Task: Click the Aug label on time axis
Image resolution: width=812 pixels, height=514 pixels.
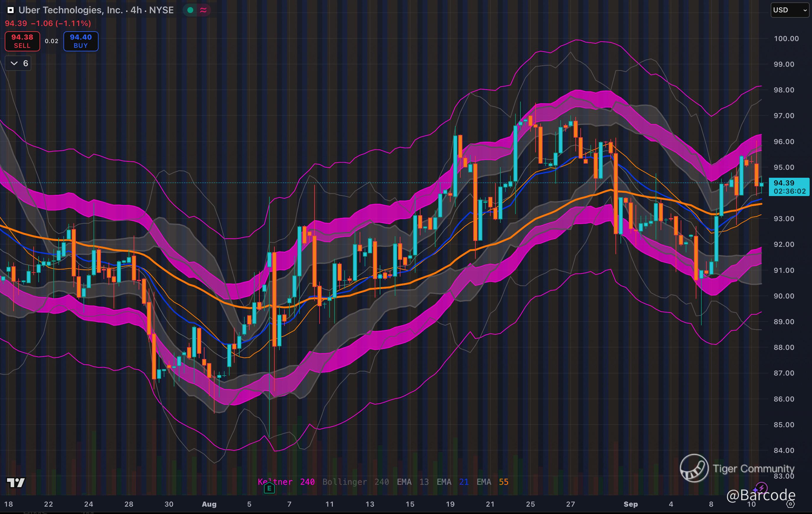Action: [209, 504]
